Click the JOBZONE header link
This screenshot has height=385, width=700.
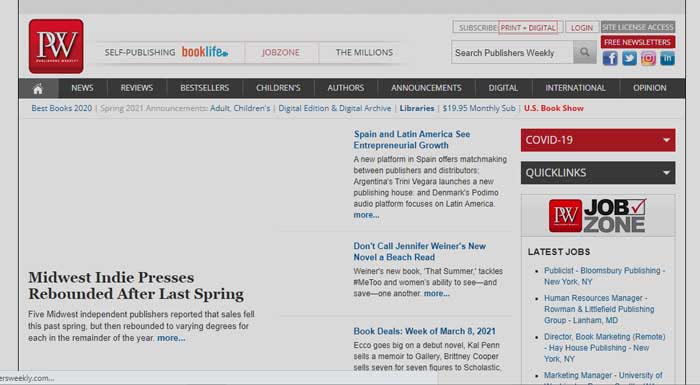coord(281,52)
